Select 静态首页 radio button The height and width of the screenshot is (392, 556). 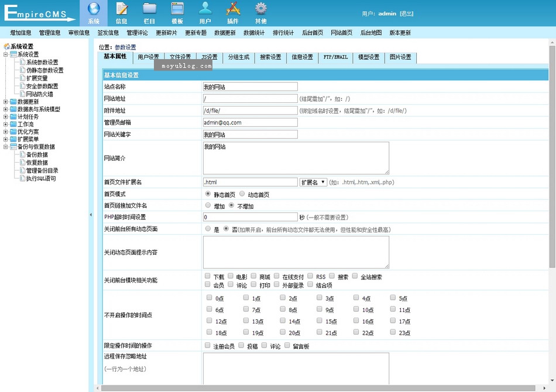point(208,194)
